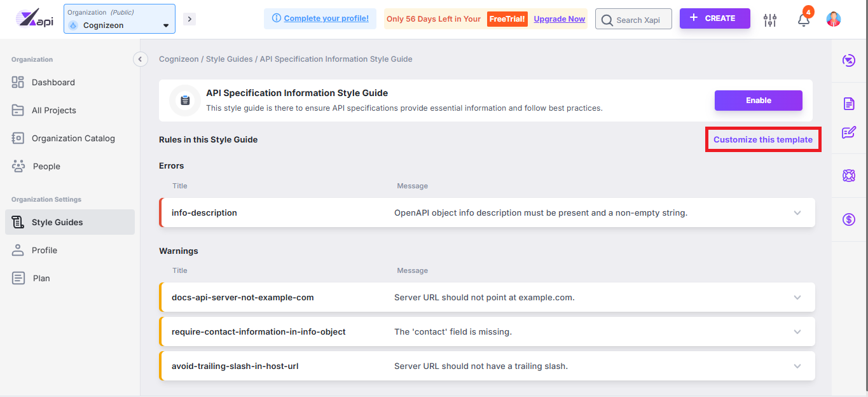Focus the Search Xapi input field
Viewport: 868px width, 397px height.
click(x=638, y=20)
